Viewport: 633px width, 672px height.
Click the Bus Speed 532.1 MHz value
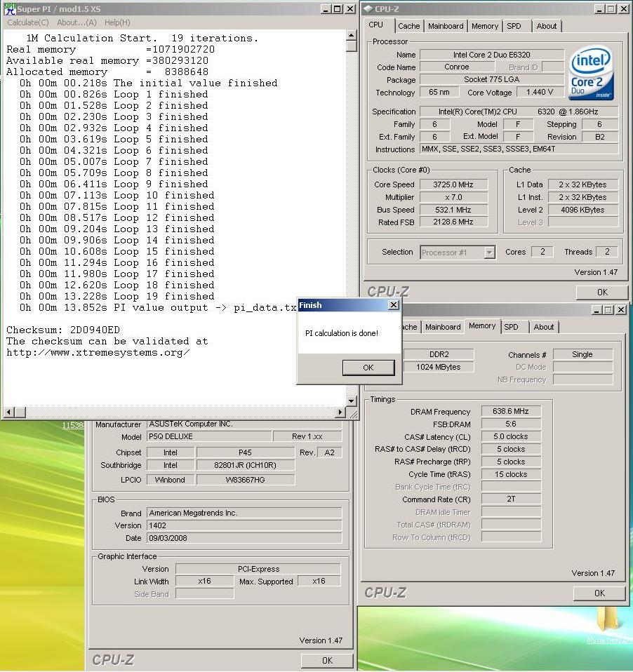point(453,210)
